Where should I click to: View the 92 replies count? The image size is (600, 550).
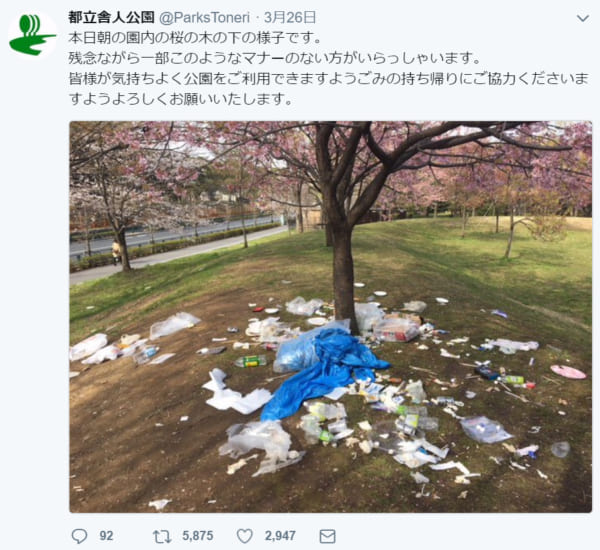(106, 536)
